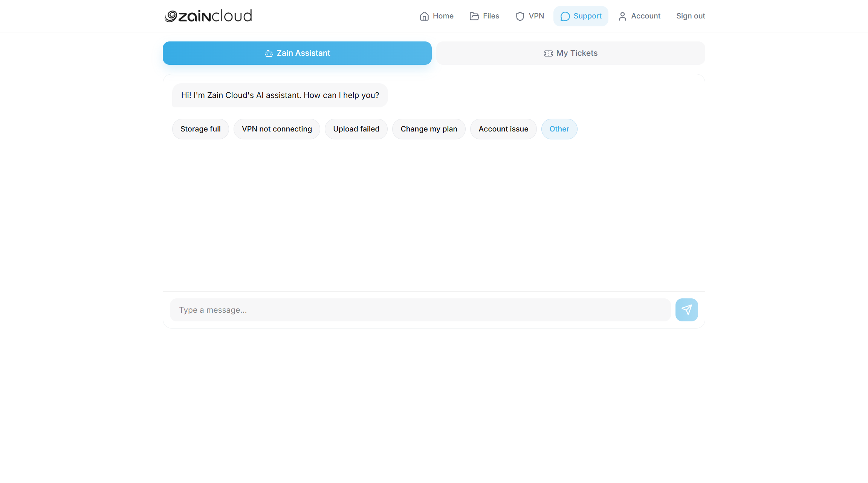Viewport: 868px width, 483px height.
Task: Click the Account person icon
Action: coord(622,16)
